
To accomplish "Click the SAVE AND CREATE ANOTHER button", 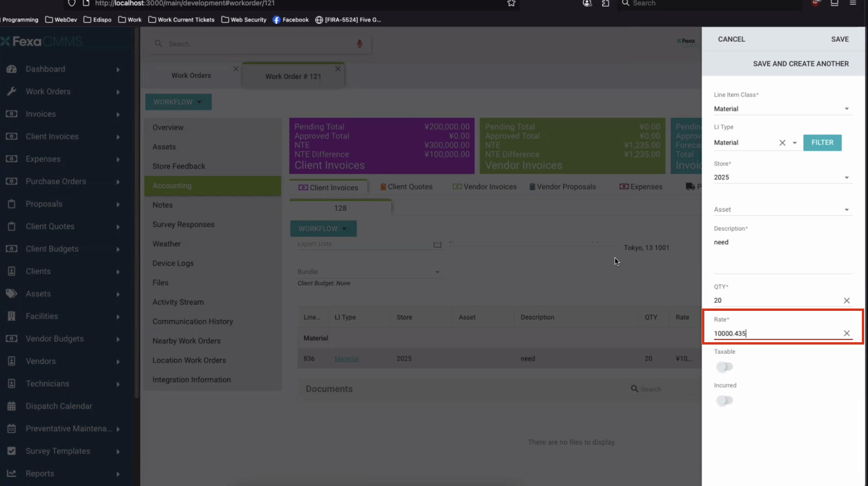I will pyautogui.click(x=801, y=64).
